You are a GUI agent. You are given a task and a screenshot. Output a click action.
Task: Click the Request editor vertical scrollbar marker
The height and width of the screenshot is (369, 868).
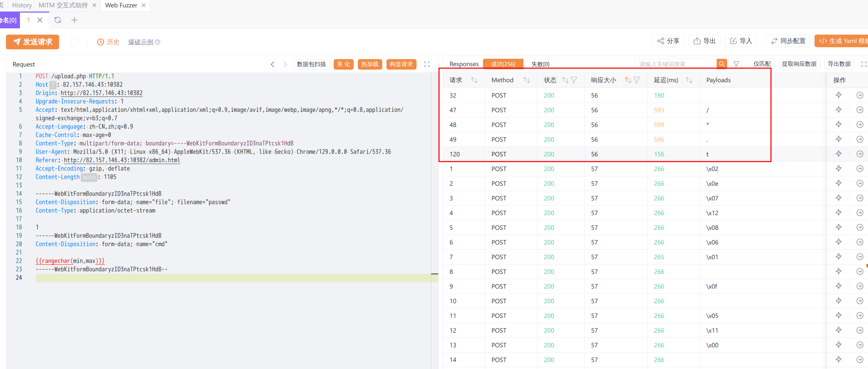click(x=434, y=274)
